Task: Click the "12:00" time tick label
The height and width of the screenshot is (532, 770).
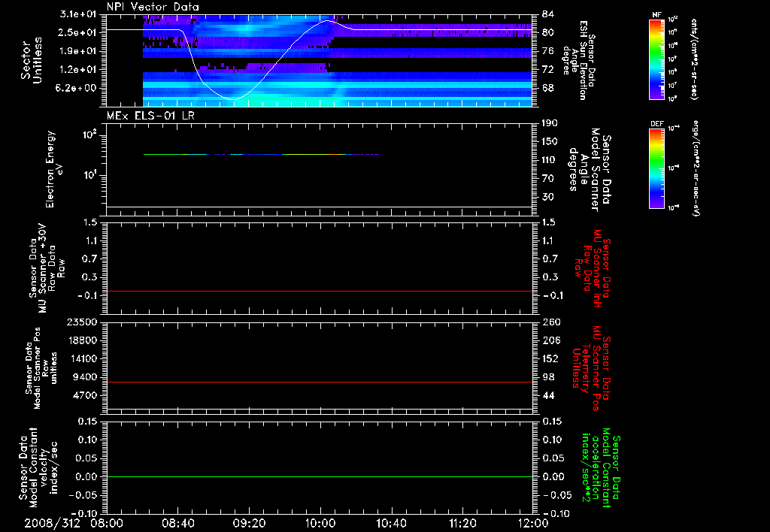Action: click(x=533, y=523)
